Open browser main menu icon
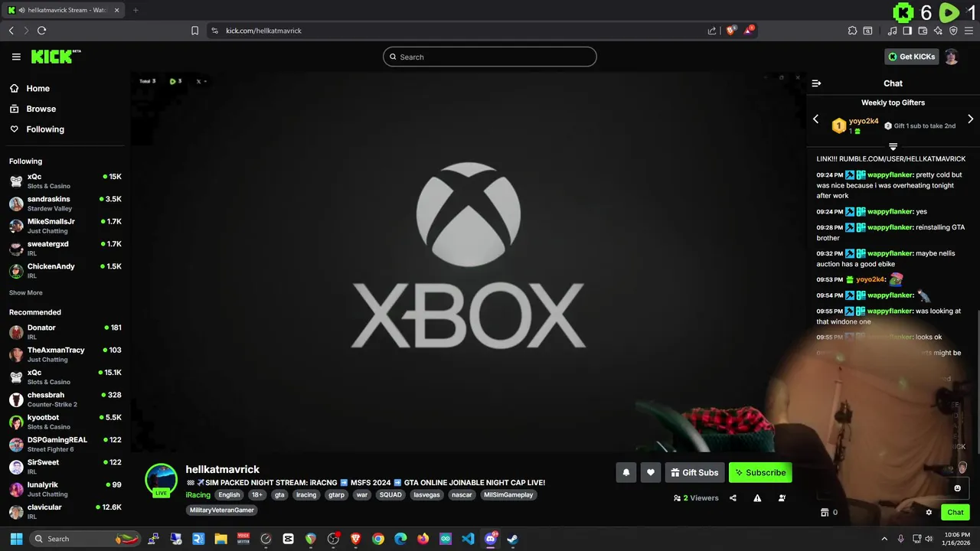The height and width of the screenshot is (551, 980). [x=969, y=31]
